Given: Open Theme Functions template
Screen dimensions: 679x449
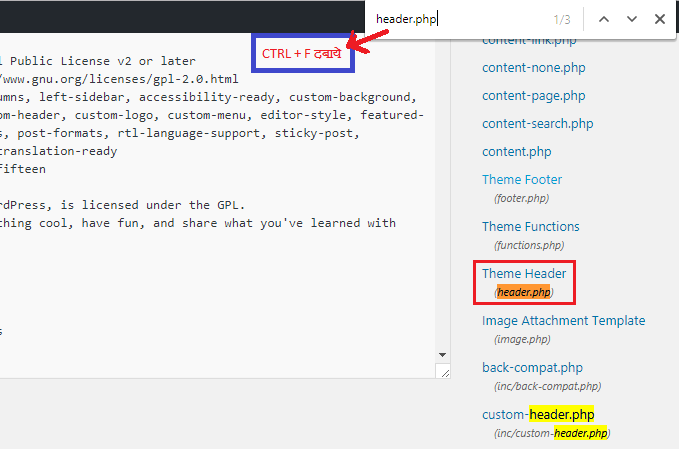Looking at the screenshot, I should pos(530,226).
